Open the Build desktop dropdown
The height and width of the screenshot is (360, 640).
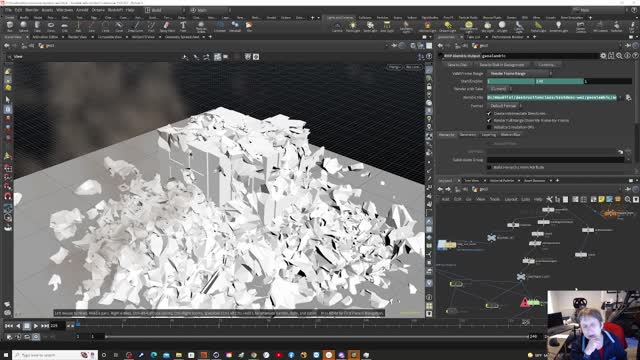[x=164, y=10]
